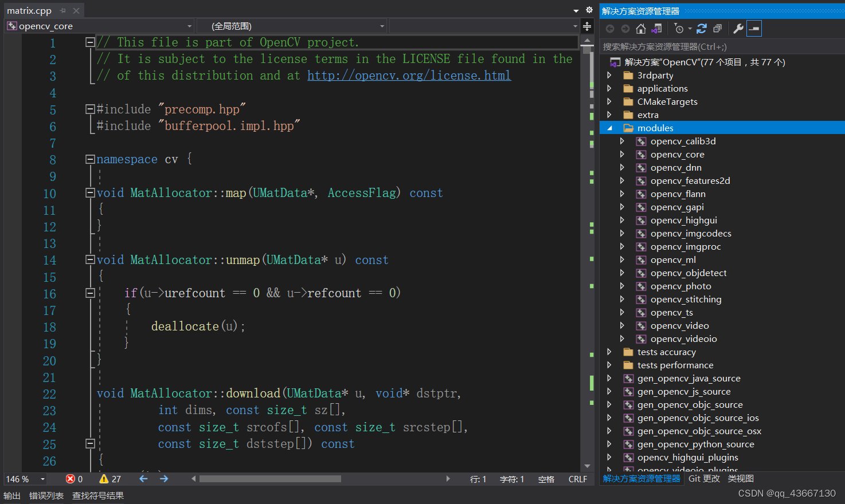Click the 空格 (spaces) indentation indicator
This screenshot has width=845, height=504.
click(546, 479)
